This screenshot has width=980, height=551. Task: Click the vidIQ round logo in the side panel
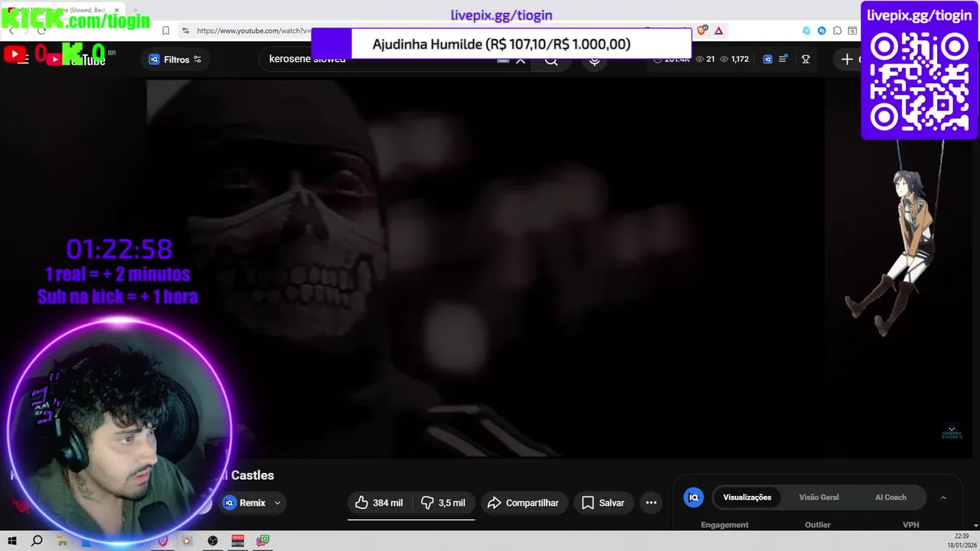pyautogui.click(x=694, y=497)
